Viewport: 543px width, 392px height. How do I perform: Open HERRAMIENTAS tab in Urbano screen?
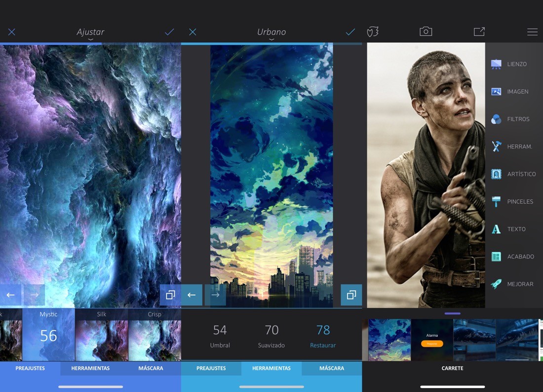(271, 368)
